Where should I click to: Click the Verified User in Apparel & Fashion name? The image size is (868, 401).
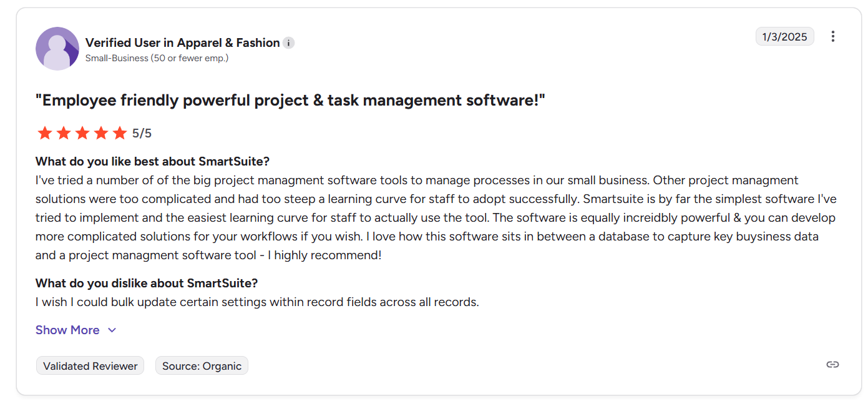(x=182, y=42)
